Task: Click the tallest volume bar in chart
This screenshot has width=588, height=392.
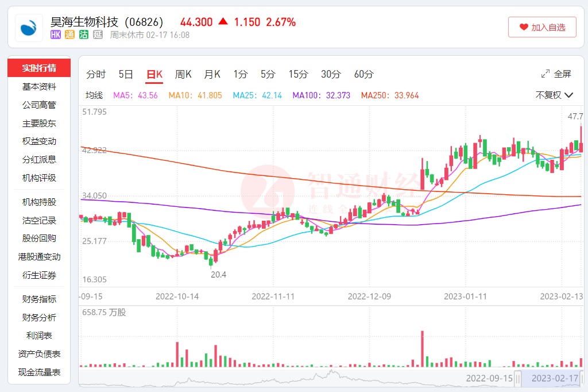Action: [x=422, y=348]
